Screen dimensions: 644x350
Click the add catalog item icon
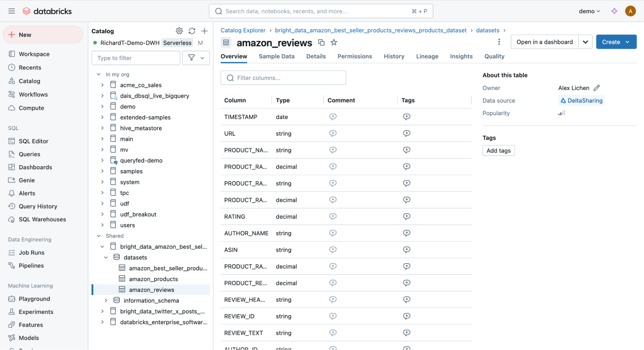pyautogui.click(x=205, y=31)
